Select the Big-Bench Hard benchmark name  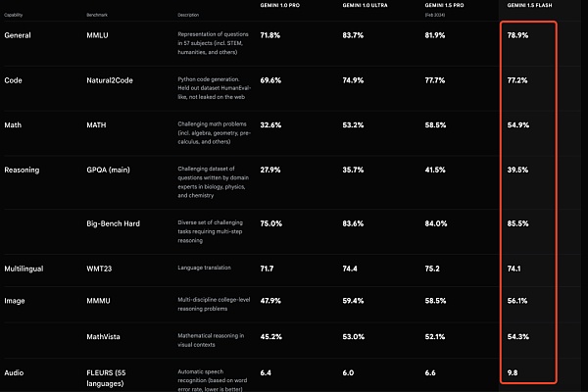(x=114, y=223)
